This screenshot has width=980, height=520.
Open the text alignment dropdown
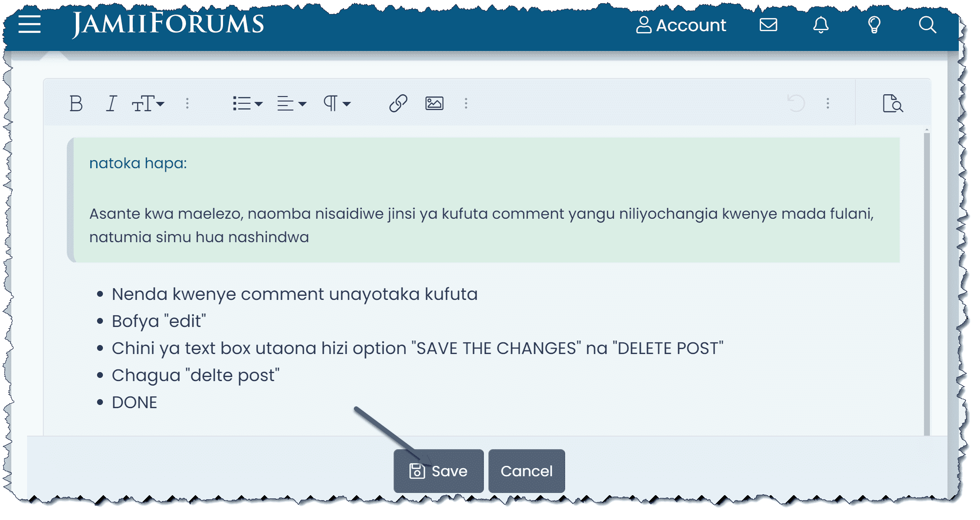[x=292, y=104]
